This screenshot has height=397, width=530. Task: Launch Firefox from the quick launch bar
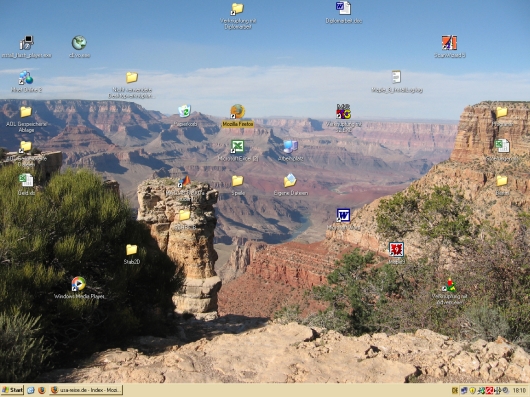tap(42, 390)
